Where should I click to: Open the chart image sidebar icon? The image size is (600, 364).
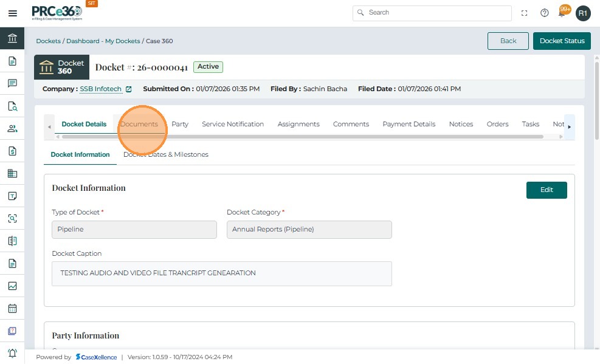[x=12, y=286]
